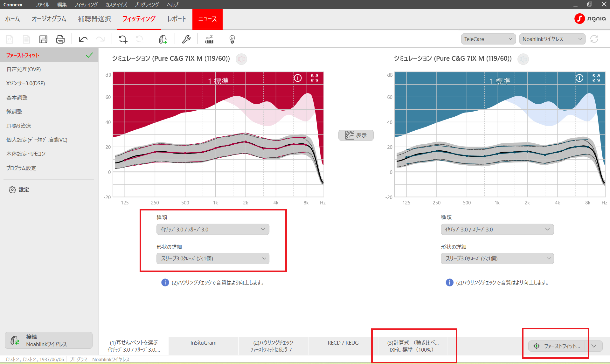The image size is (610, 364).
Task: Click the undo arrow icon
Action: click(x=83, y=39)
